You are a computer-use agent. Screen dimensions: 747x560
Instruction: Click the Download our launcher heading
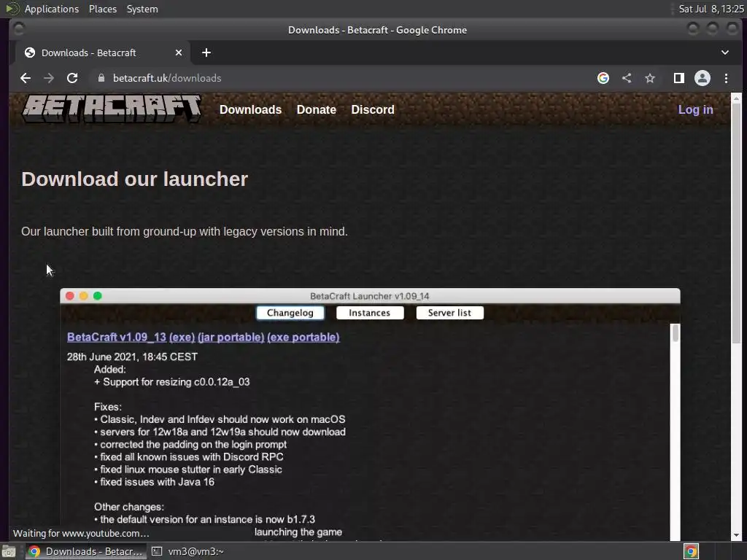[135, 179]
